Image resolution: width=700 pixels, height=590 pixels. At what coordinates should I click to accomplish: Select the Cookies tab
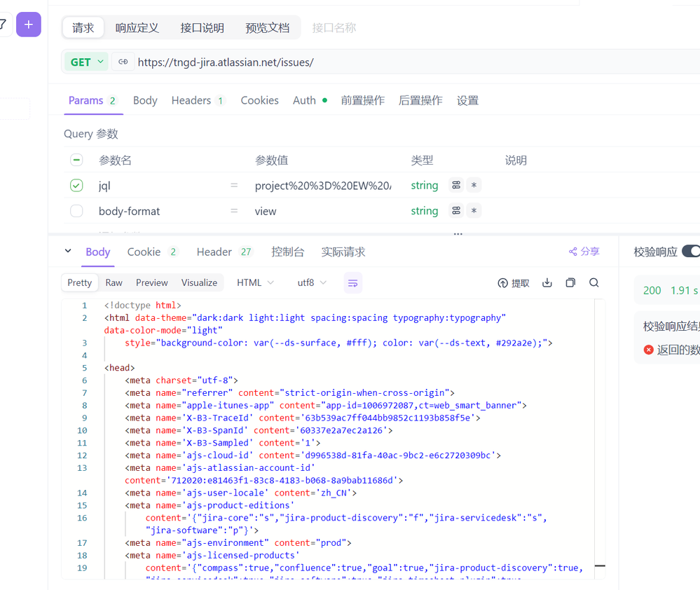tap(259, 100)
